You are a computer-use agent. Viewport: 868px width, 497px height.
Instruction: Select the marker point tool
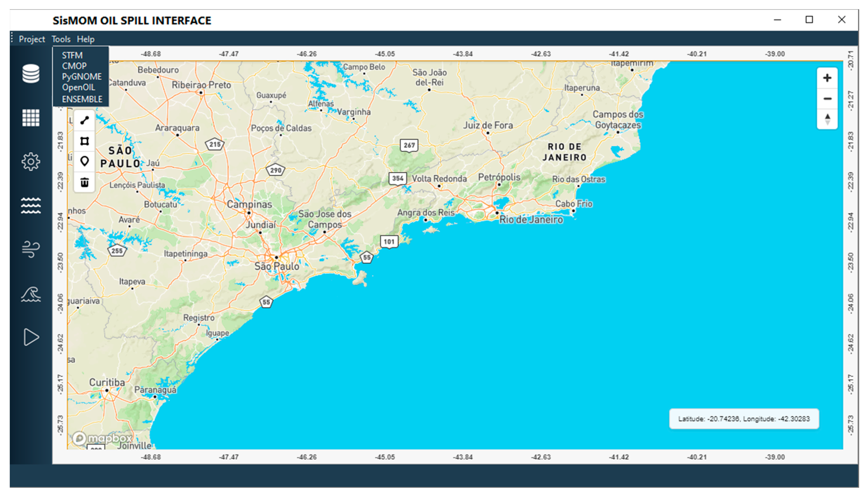coord(84,161)
